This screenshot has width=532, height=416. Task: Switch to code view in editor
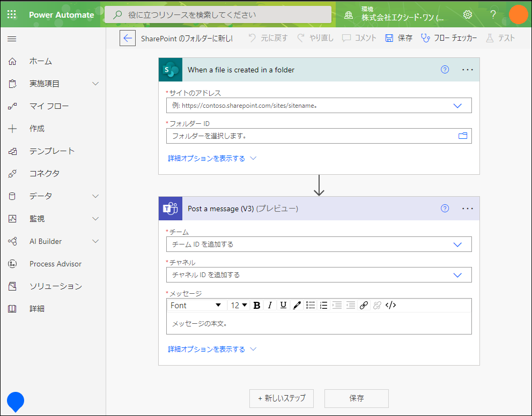click(x=390, y=305)
